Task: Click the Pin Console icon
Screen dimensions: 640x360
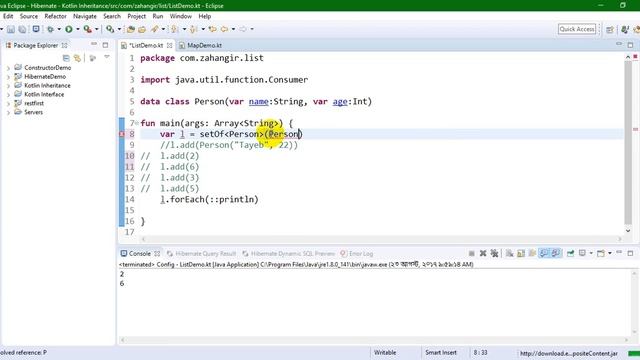Action: click(570, 253)
